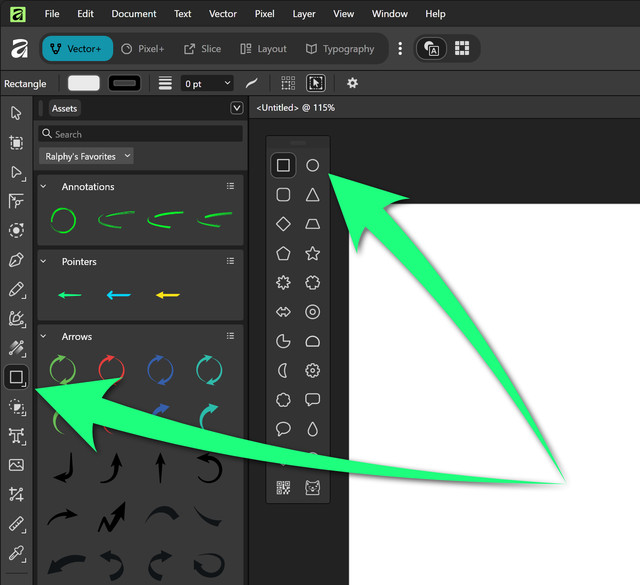This screenshot has width=640, height=585.
Task: Open Assets panel options chevron
Action: [x=237, y=108]
